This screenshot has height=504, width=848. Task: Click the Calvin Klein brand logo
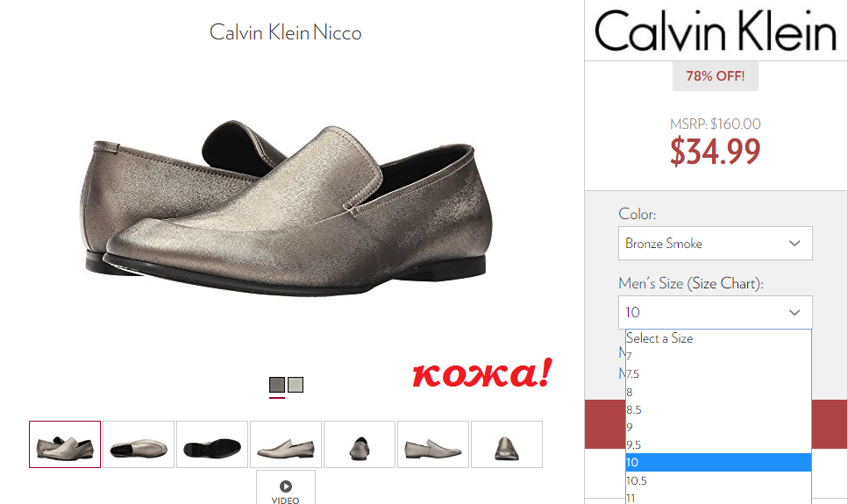715,31
